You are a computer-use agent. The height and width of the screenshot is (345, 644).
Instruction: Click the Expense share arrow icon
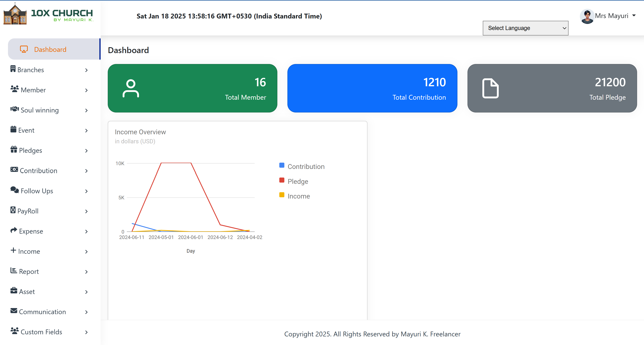14,230
